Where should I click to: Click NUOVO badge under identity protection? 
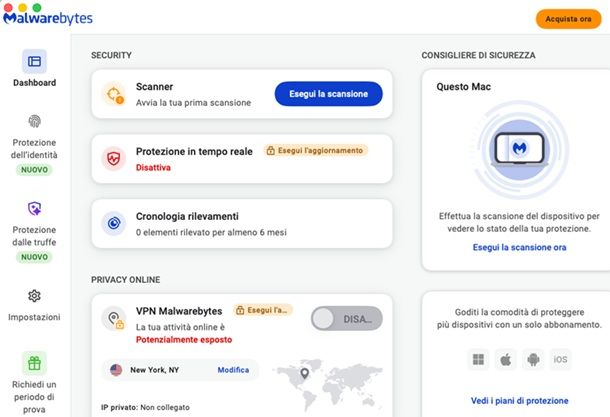[34, 170]
